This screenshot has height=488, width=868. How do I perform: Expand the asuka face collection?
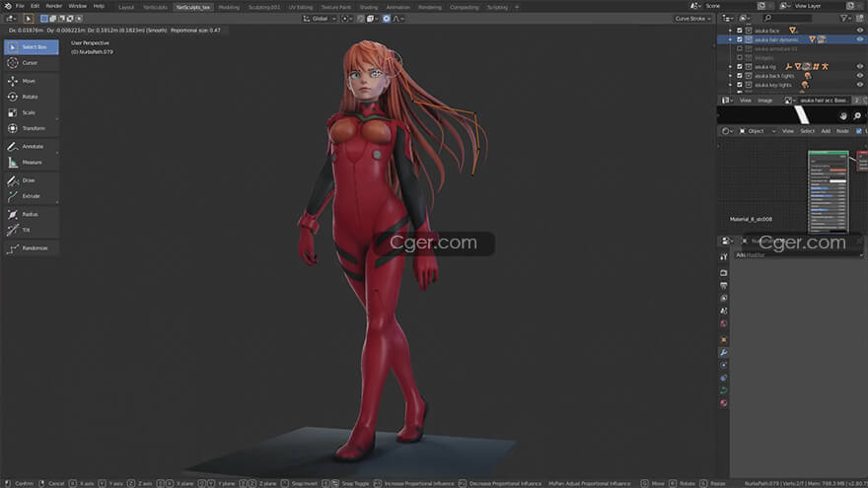pos(730,31)
